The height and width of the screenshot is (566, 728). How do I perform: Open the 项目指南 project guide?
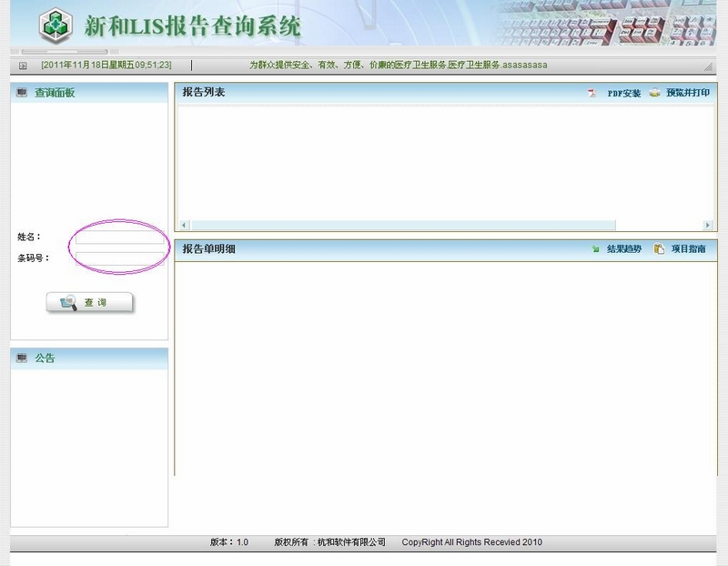tap(687, 248)
